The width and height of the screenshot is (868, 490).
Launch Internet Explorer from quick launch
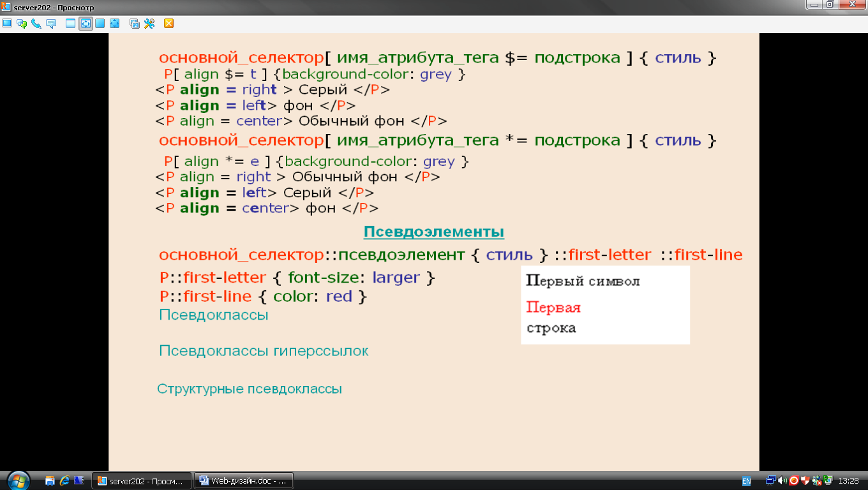(64, 480)
